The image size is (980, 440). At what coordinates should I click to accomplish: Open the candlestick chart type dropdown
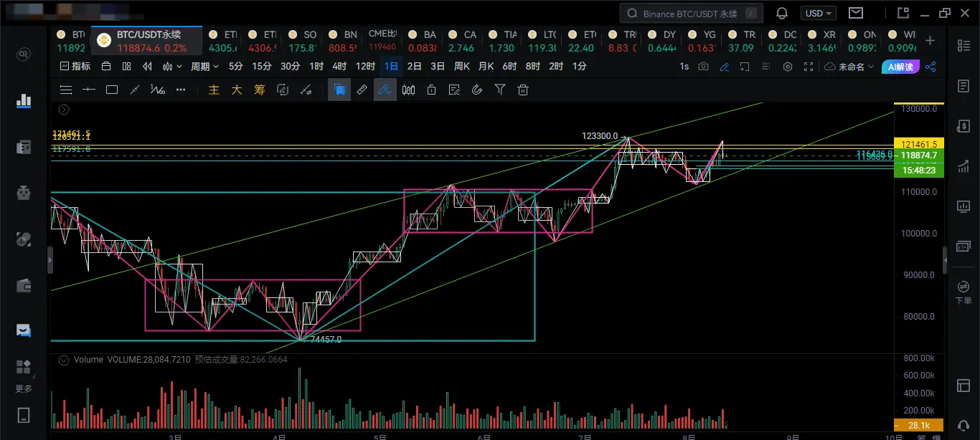point(172,66)
